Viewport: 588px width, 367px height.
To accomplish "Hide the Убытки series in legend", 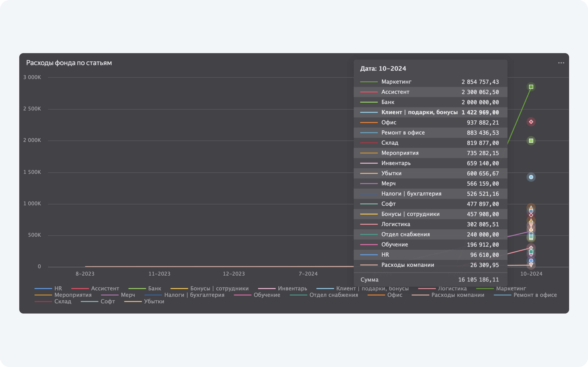I will point(154,301).
